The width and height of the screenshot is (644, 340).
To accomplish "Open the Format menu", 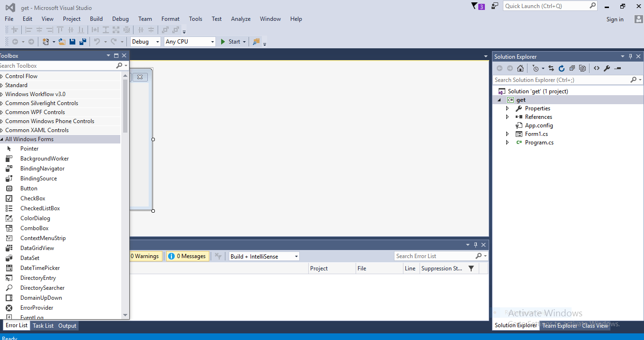I will pos(170,19).
